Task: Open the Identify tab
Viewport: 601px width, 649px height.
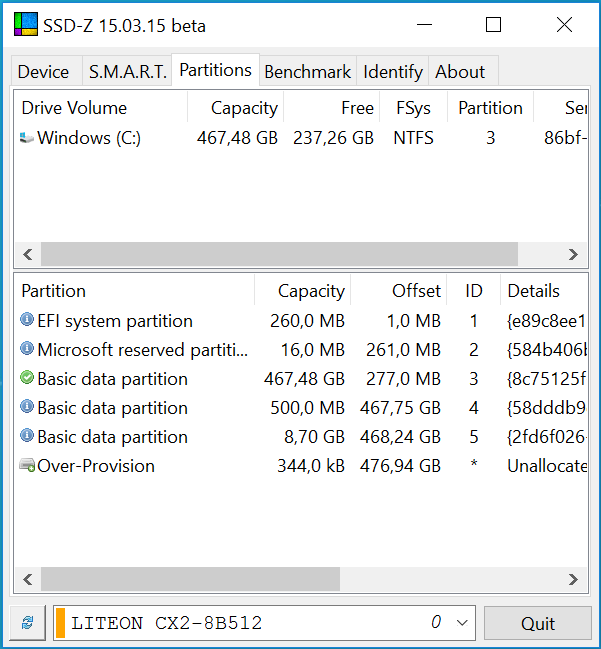Action: coord(392,72)
